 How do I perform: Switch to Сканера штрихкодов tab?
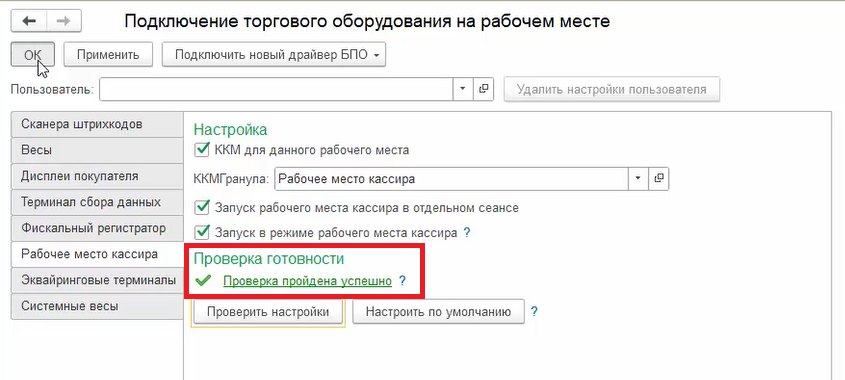(x=97, y=124)
